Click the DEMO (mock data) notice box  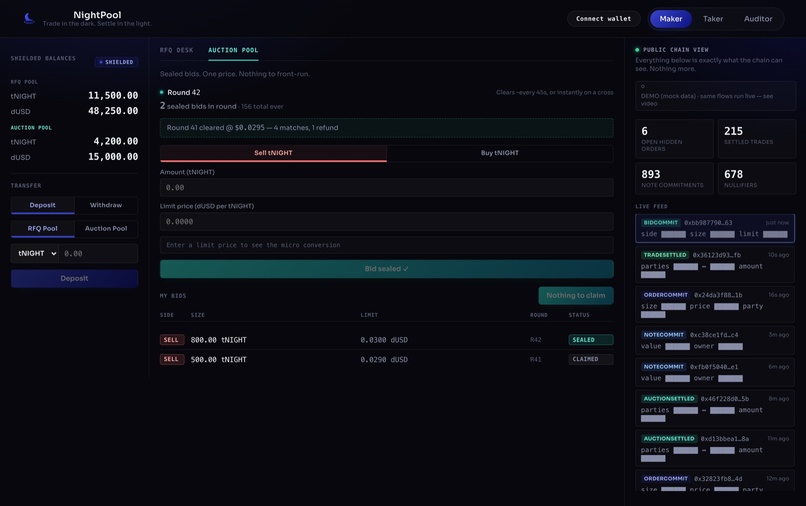(x=715, y=96)
